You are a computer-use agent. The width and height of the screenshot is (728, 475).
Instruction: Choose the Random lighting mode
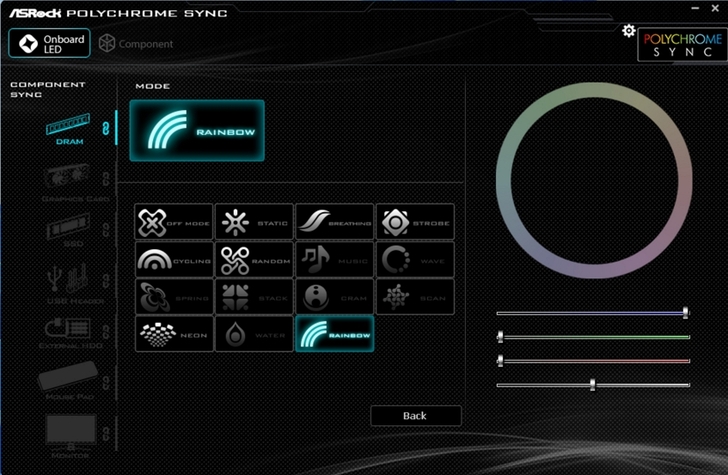pyautogui.click(x=254, y=260)
